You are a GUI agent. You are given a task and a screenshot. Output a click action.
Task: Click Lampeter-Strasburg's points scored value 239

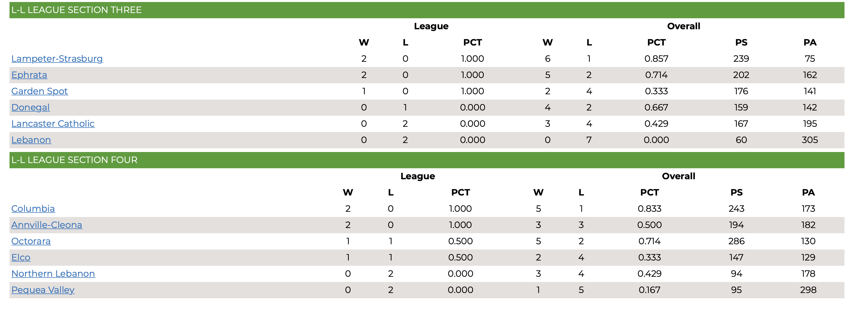coord(741,59)
